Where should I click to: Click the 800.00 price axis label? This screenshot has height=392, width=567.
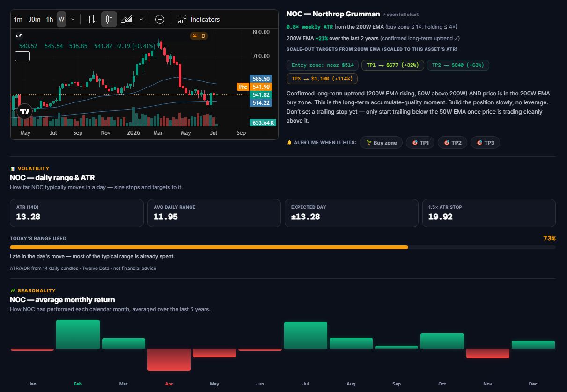[x=261, y=32]
